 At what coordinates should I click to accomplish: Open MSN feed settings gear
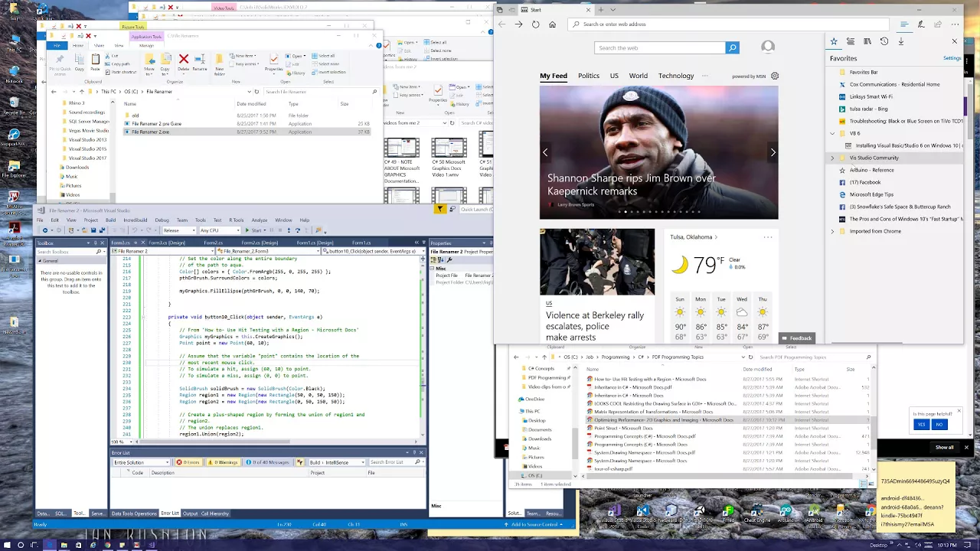pyautogui.click(x=775, y=76)
